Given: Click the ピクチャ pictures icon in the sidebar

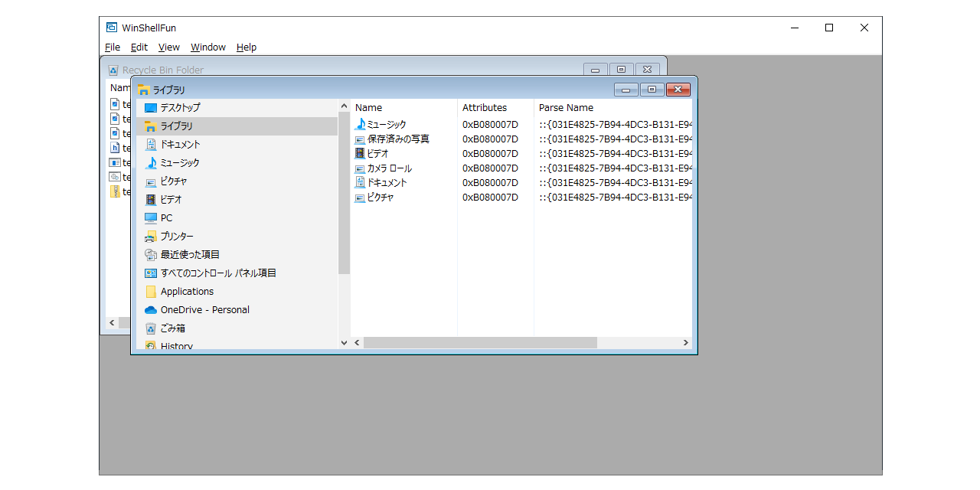Looking at the screenshot, I should tap(151, 181).
